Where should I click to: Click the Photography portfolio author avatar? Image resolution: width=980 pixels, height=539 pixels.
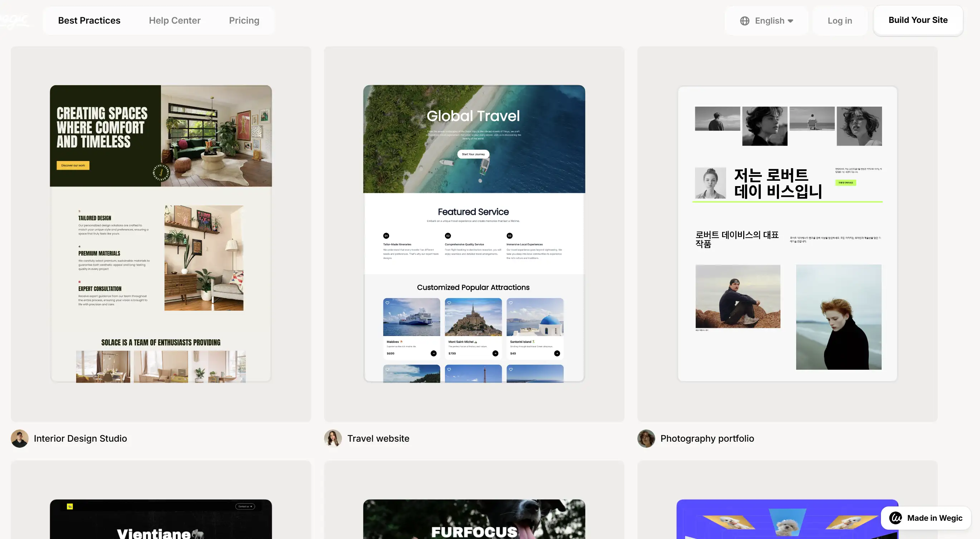(x=646, y=438)
